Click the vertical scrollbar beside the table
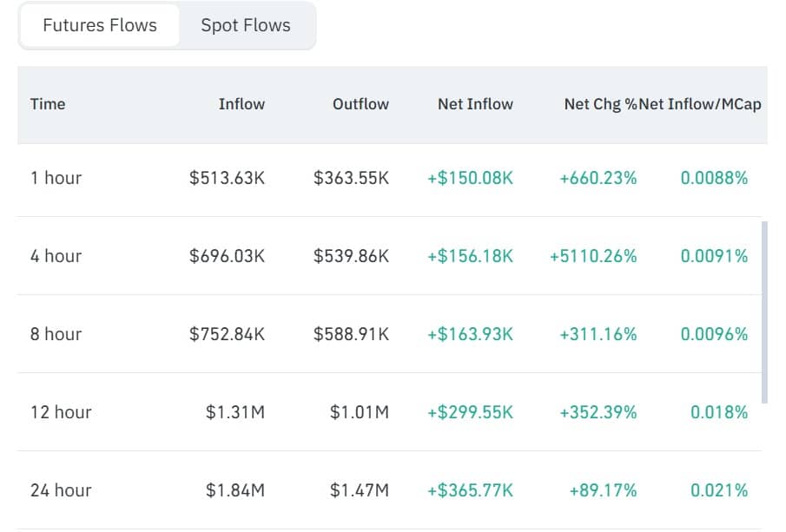The width and height of the screenshot is (786, 532). (764, 312)
